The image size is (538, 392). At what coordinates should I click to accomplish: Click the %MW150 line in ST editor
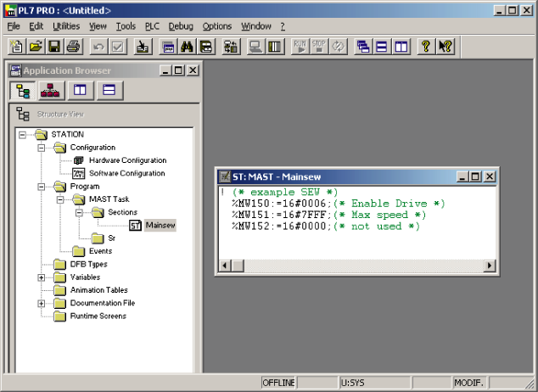(338, 204)
